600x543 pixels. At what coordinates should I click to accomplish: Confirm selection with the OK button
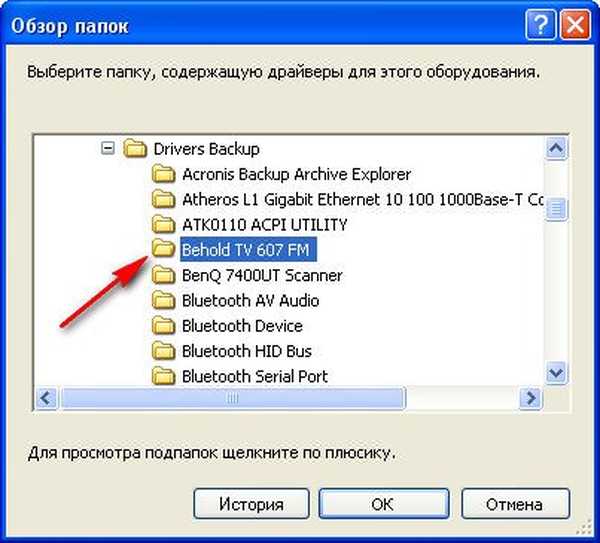[x=382, y=504]
